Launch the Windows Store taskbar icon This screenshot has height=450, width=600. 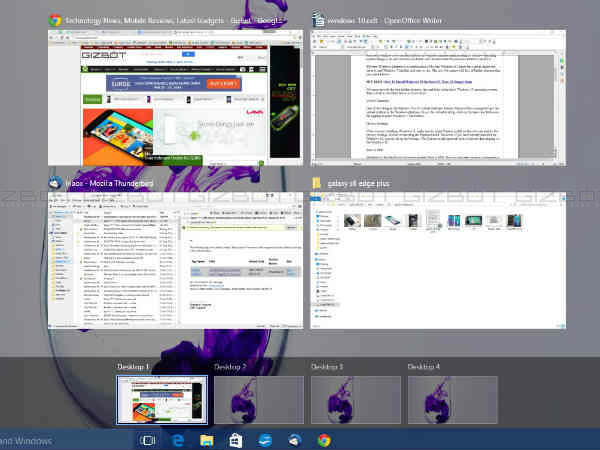(x=236, y=440)
